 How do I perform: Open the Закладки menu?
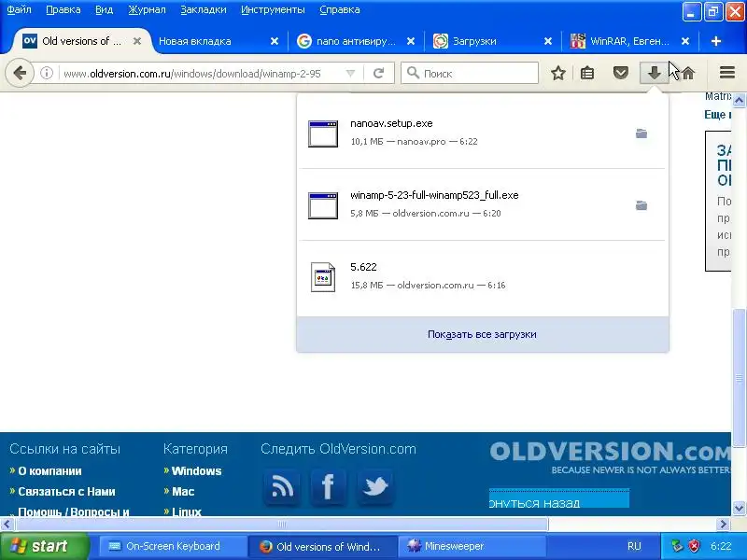[204, 9]
